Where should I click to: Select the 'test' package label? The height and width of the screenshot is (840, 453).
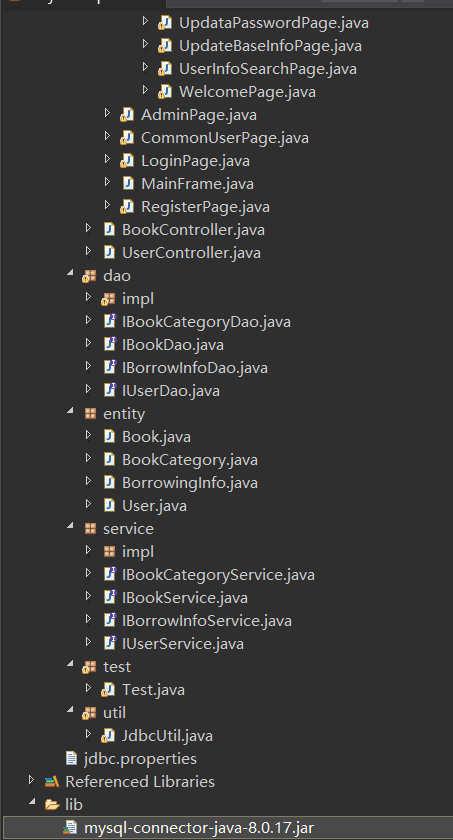[x=117, y=666]
